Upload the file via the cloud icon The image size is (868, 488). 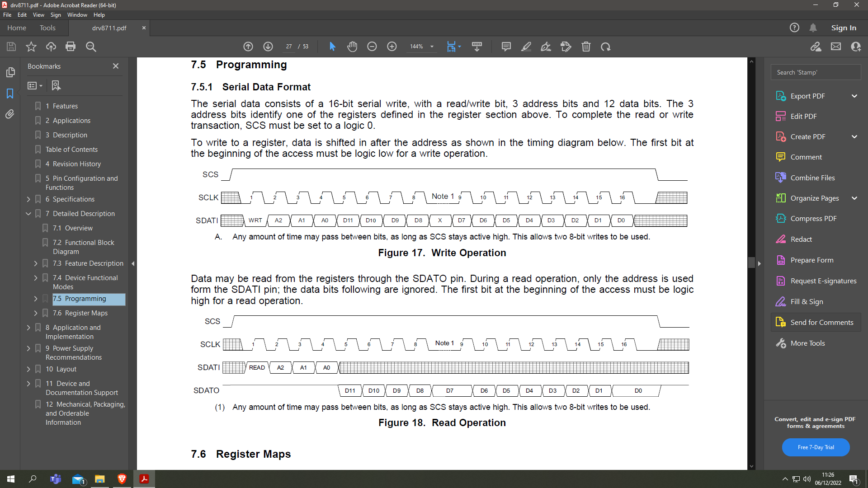[x=51, y=47]
